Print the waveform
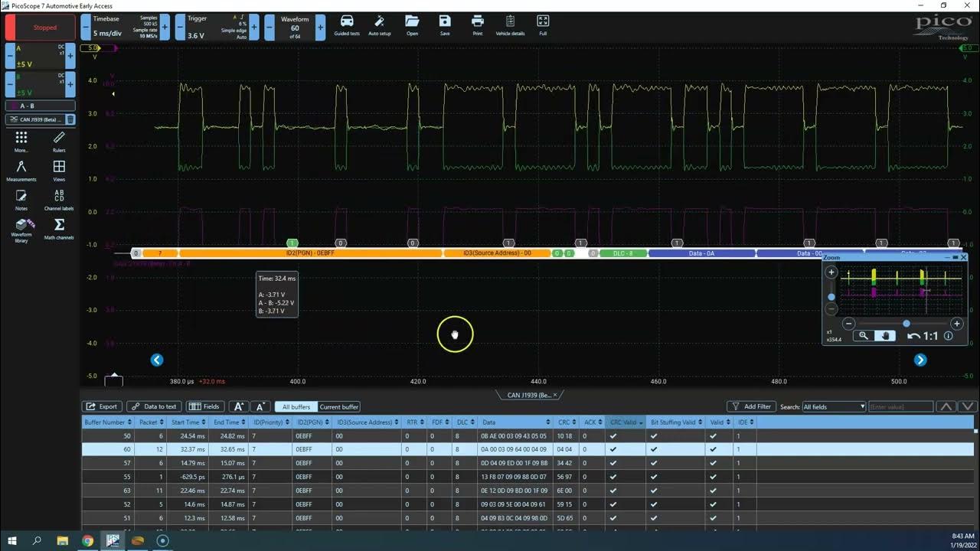This screenshot has height=551, width=980. [478, 24]
